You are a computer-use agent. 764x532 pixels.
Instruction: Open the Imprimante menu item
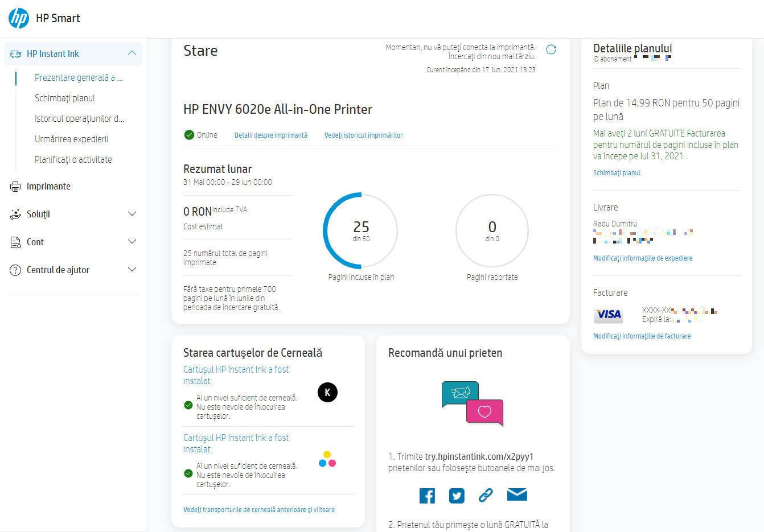(48, 187)
